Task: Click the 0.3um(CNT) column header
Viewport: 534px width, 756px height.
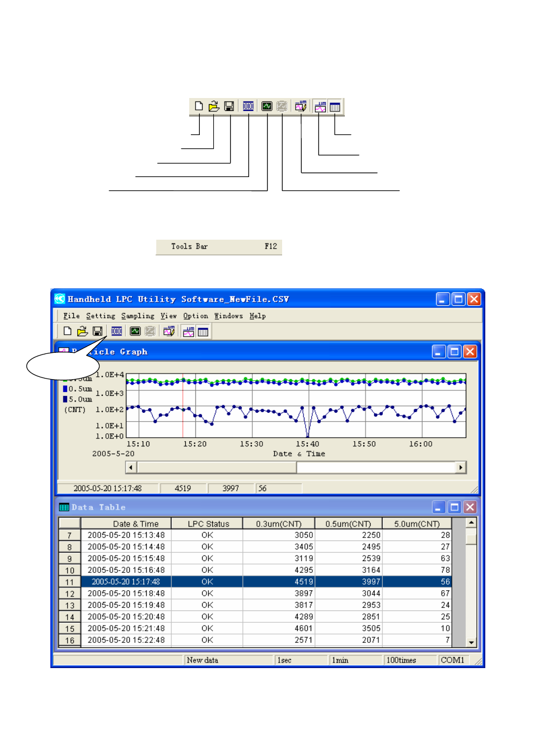Action: click(278, 524)
